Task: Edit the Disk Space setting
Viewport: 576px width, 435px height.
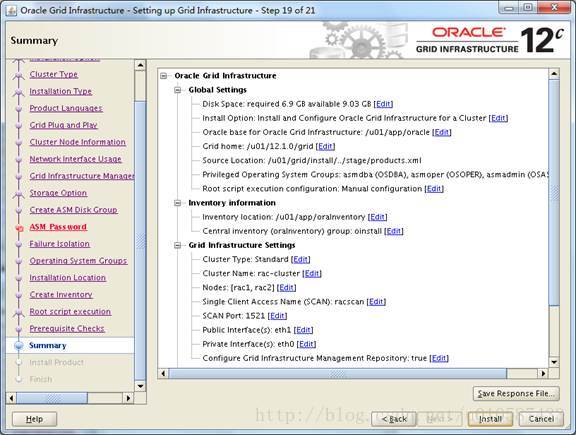Action: [x=383, y=104]
